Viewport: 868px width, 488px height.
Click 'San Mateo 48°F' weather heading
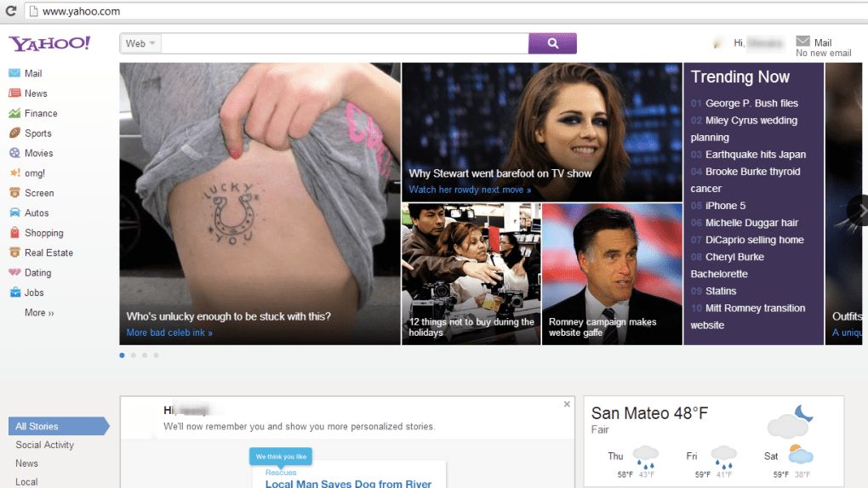pyautogui.click(x=649, y=413)
